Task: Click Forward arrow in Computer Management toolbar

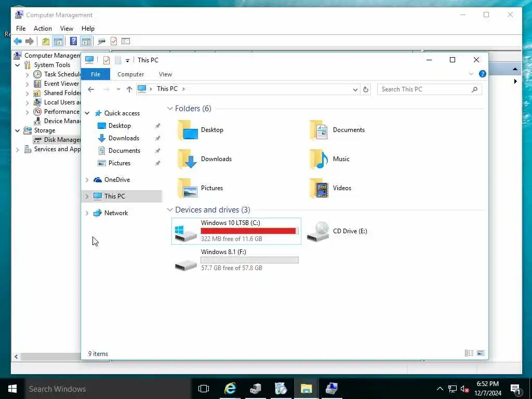Action: coord(30,42)
